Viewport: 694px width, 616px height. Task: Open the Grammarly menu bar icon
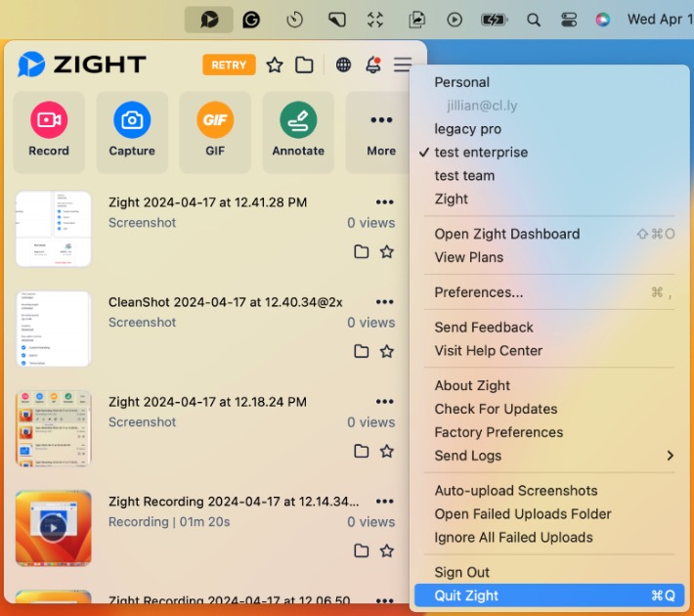pos(251,20)
